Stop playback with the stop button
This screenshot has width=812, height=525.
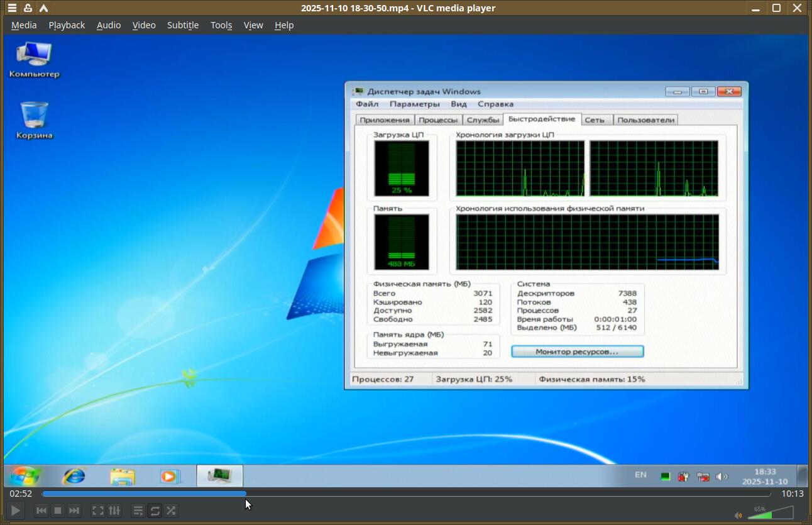click(x=57, y=511)
